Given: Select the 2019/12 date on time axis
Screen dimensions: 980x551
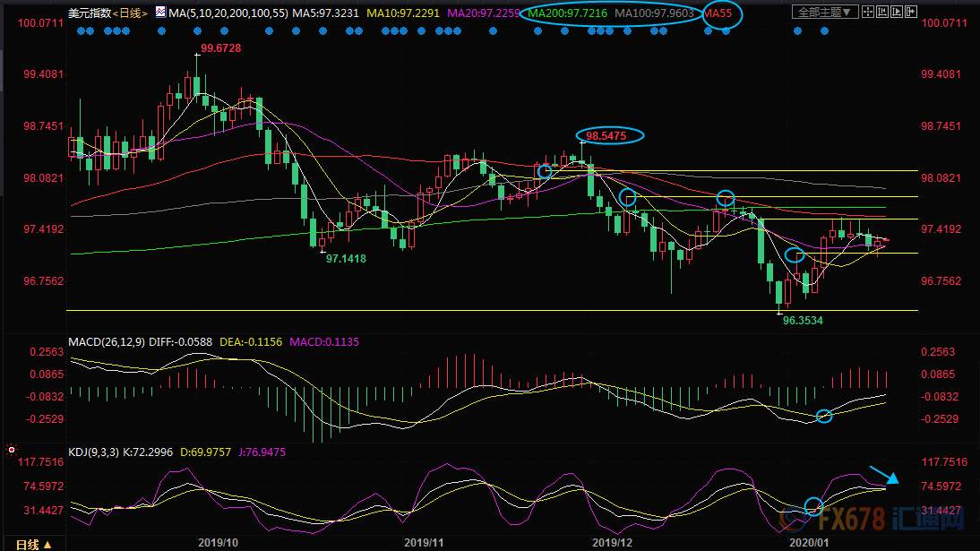Looking at the screenshot, I should (x=612, y=543).
